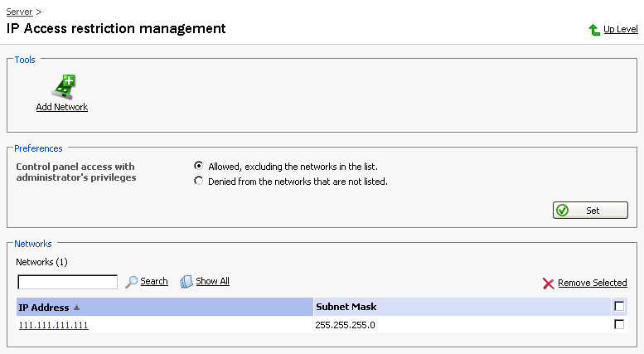Open the 111.111.111.111 network entry
644x354 pixels.
click(53, 325)
